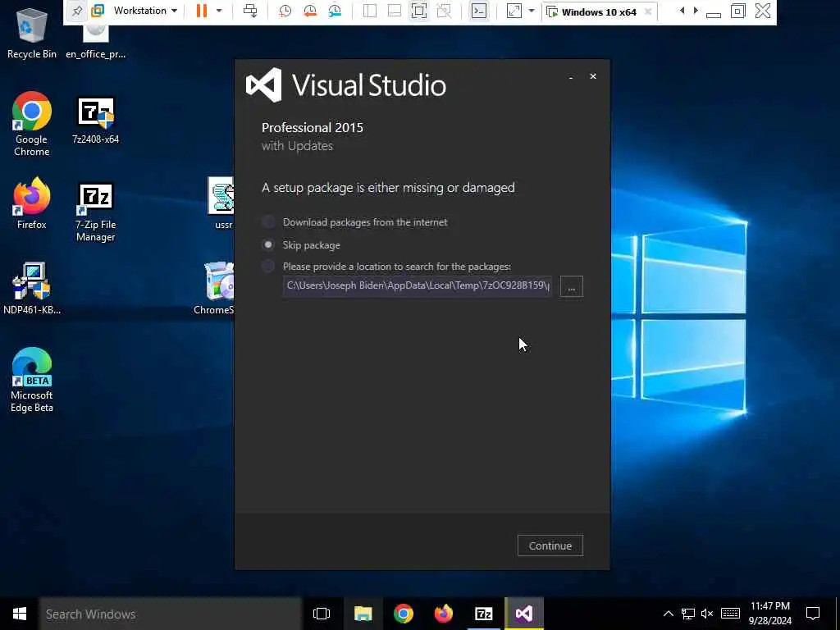This screenshot has height=630, width=840.
Task: Close the Visual Studio setup window
Action: point(593,76)
